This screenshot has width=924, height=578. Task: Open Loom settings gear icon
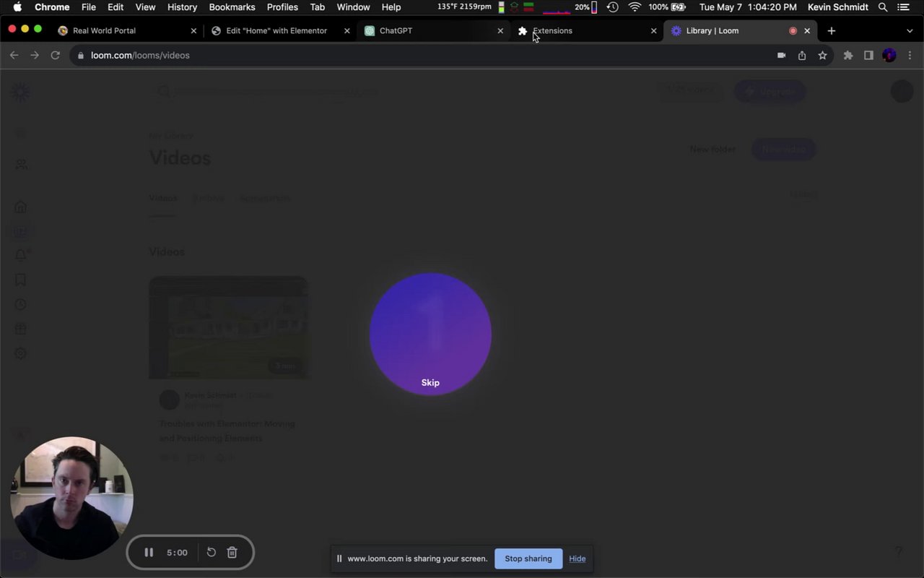(20, 353)
